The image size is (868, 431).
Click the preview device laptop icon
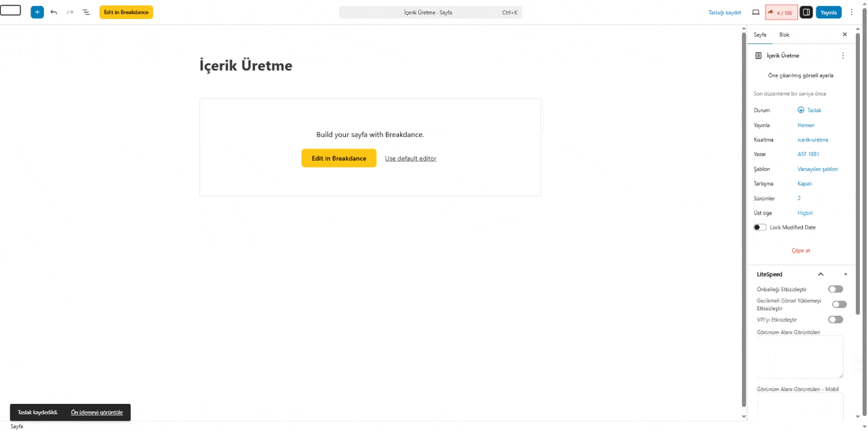pos(755,12)
